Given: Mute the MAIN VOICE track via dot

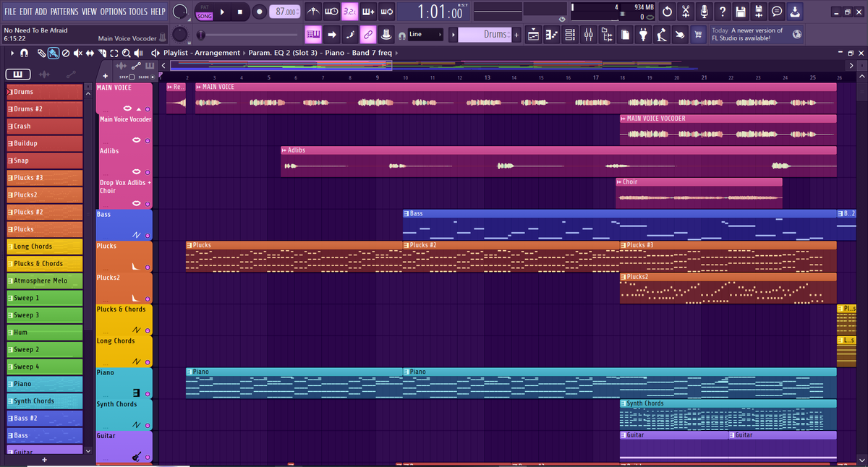Looking at the screenshot, I should [x=148, y=108].
